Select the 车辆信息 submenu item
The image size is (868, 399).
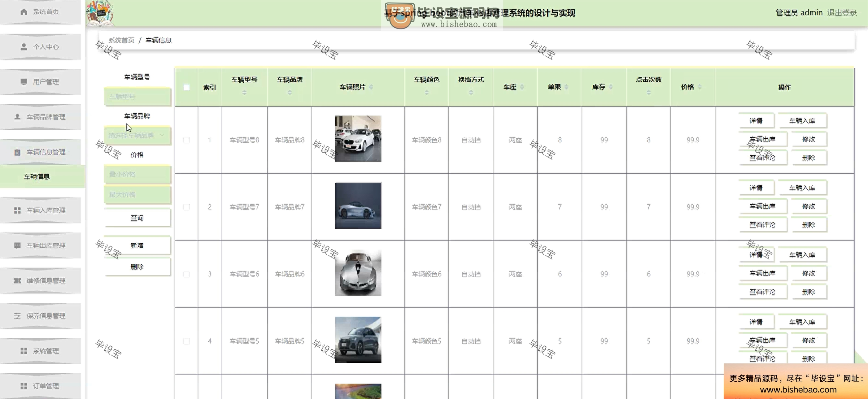(42, 176)
